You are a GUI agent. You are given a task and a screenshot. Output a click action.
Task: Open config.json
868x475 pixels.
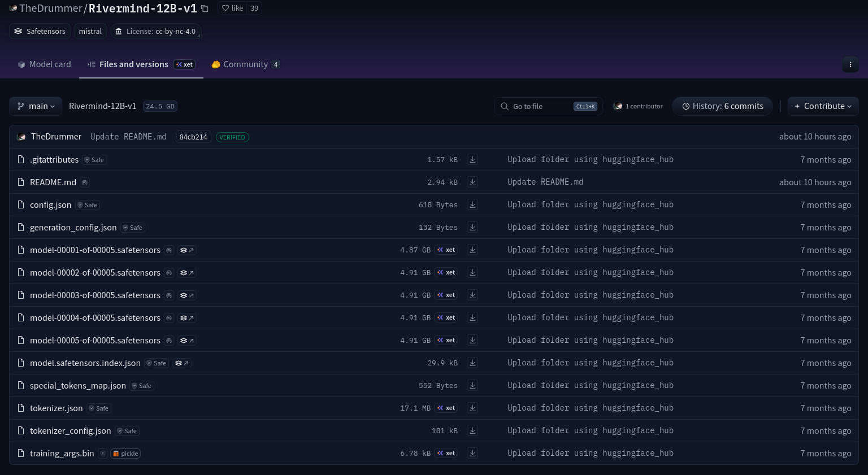click(x=50, y=205)
